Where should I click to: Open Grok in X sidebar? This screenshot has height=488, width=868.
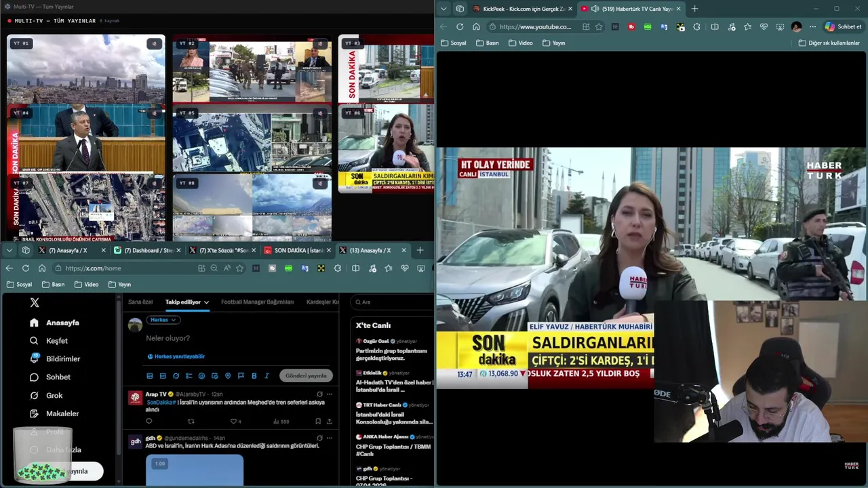(x=46, y=395)
